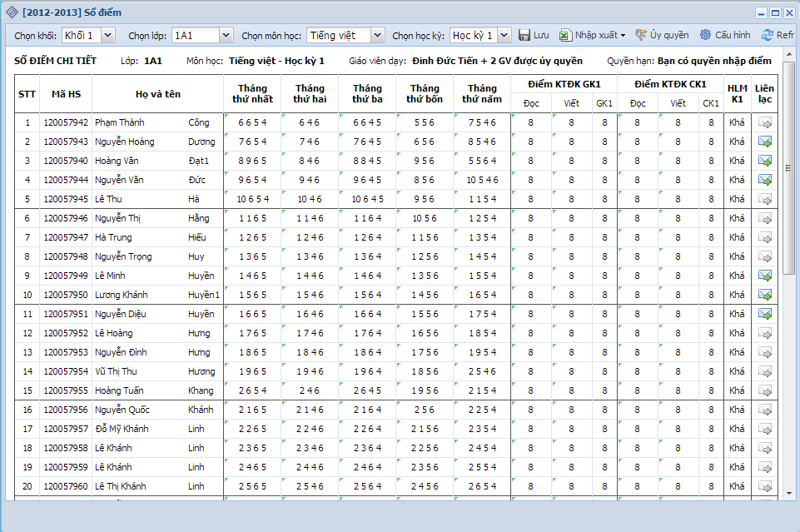The width and height of the screenshot is (800, 532).
Task: Open the Nhập xuất Excel menu
Action: click(589, 35)
